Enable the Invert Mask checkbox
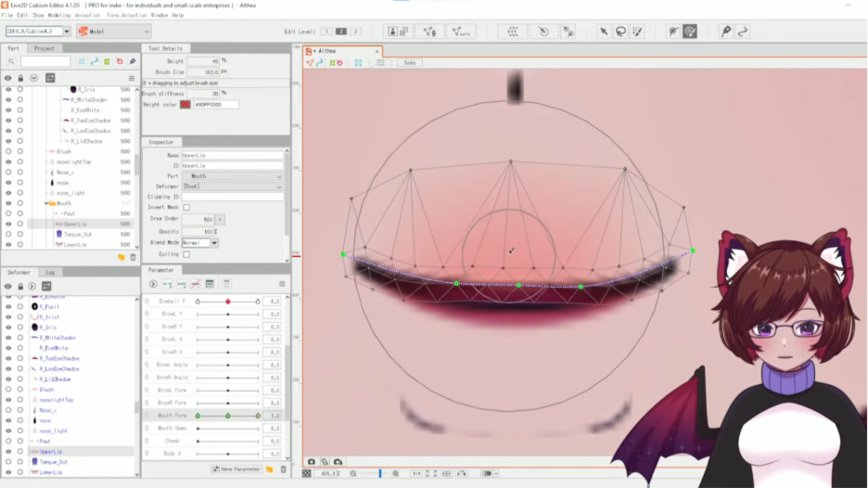 (186, 208)
